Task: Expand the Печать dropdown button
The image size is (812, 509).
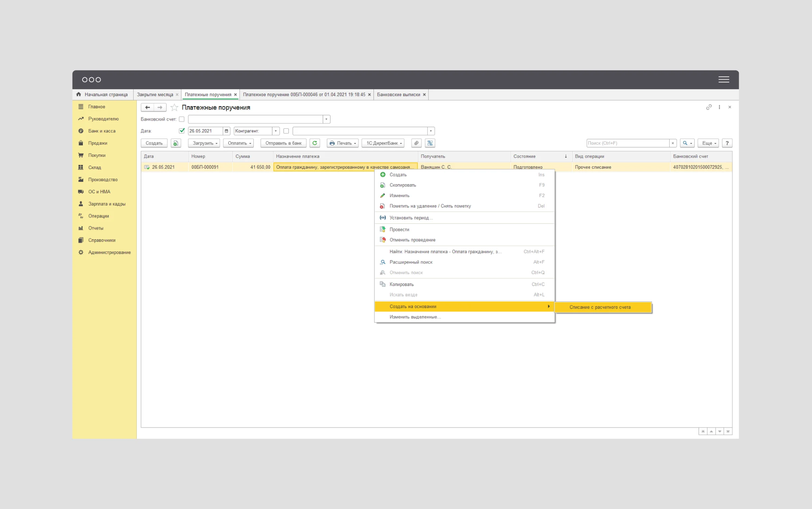Action: pyautogui.click(x=343, y=143)
